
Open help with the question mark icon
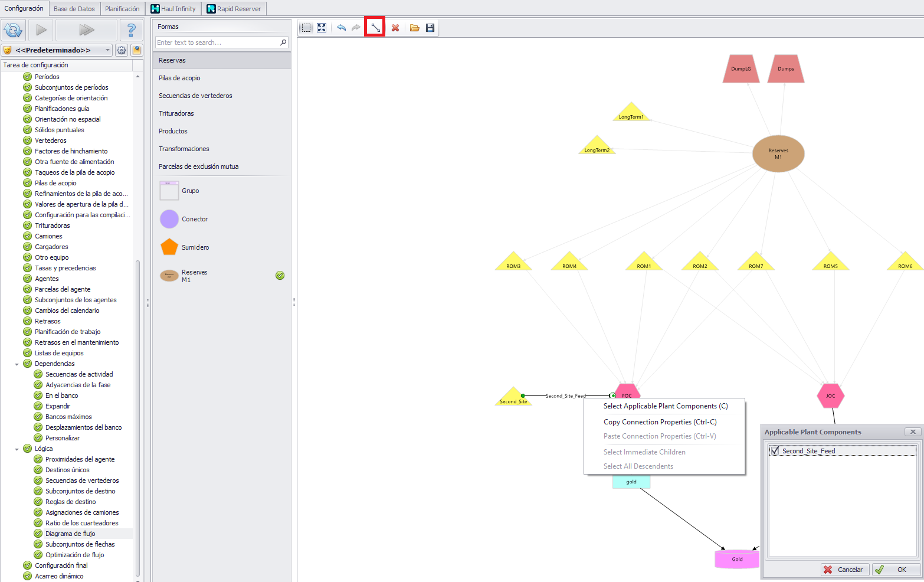(x=131, y=30)
